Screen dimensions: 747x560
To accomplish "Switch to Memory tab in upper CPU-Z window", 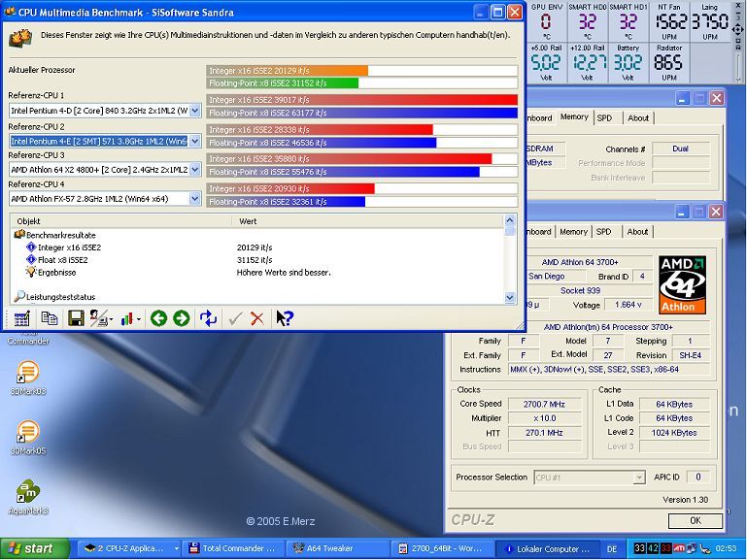I will coord(574,117).
